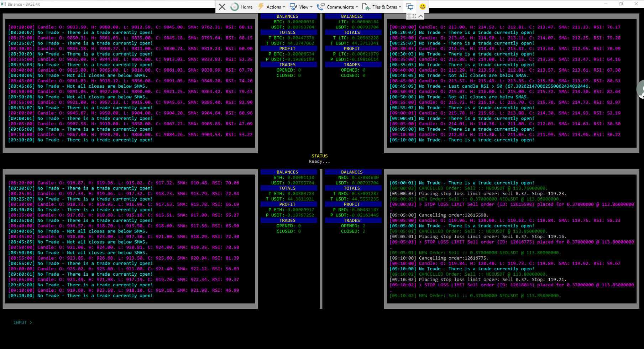The width and height of the screenshot is (644, 349).
Task: Open the Actions dropdown menu
Action: [272, 7]
